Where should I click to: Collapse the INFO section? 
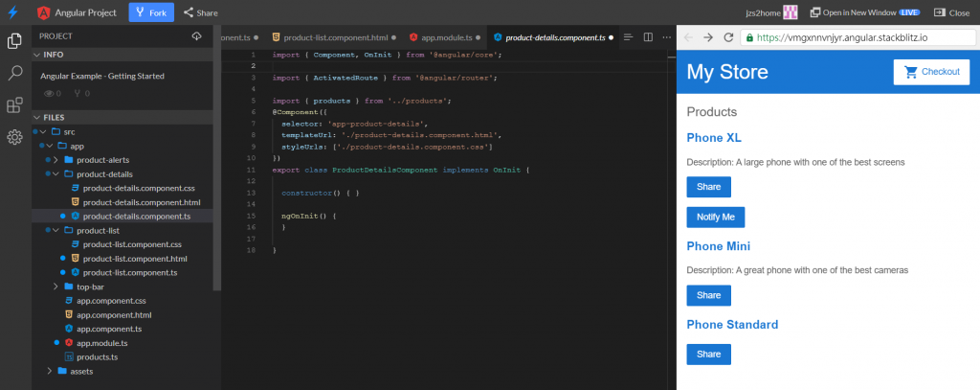point(37,55)
